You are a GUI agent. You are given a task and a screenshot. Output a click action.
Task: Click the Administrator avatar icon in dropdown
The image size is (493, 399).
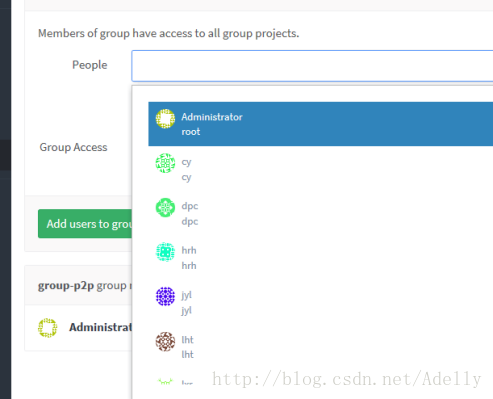(x=165, y=119)
